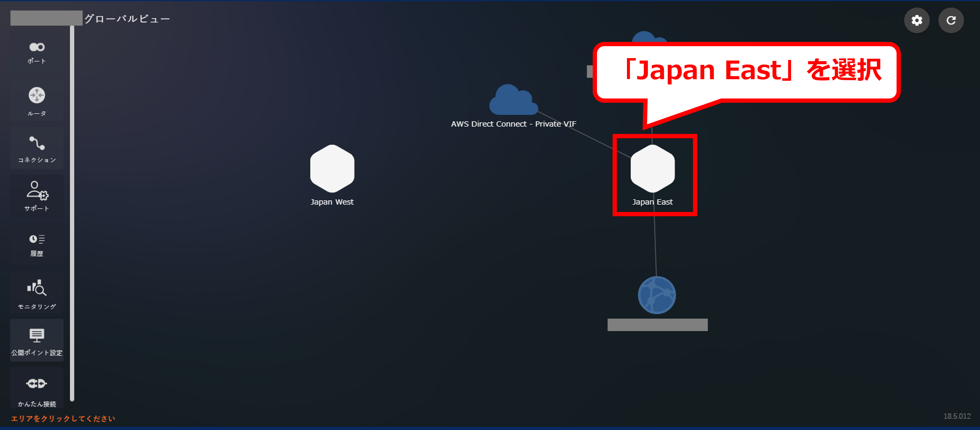Select the Japan East hexagon area
Image resolution: width=980 pixels, height=430 pixels.
coord(652,169)
